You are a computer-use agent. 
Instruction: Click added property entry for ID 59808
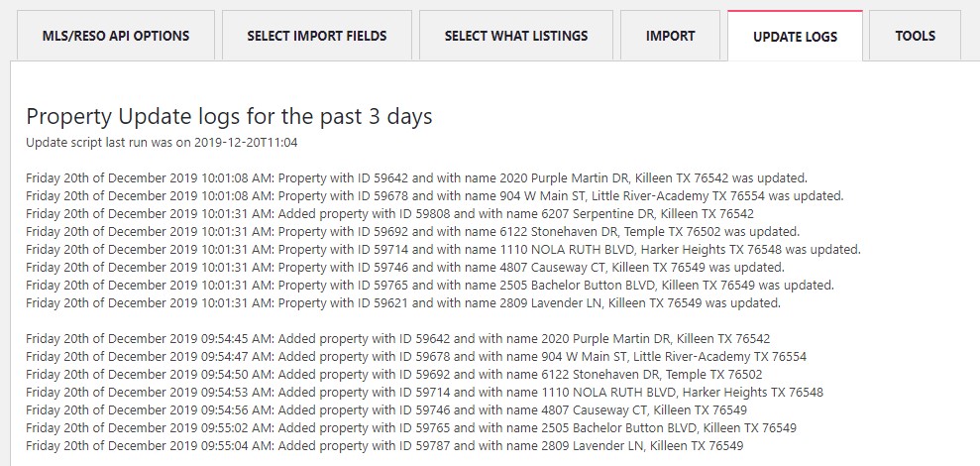pyautogui.click(x=390, y=213)
